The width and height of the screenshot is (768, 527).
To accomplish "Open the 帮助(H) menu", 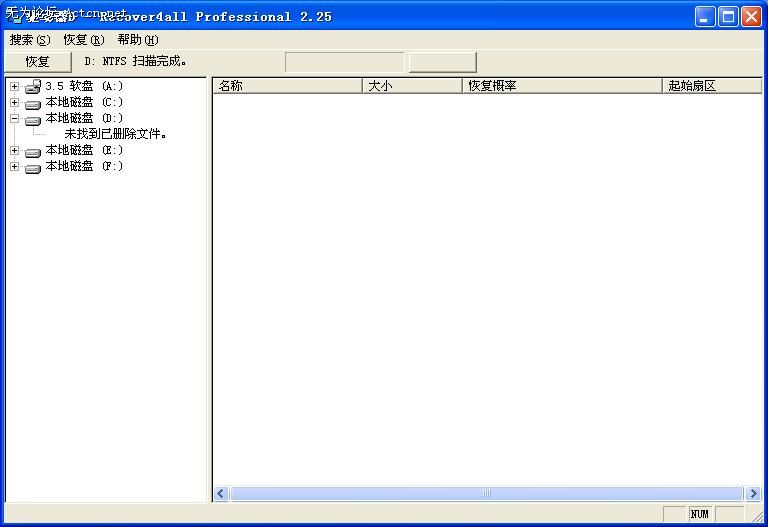I will point(138,40).
